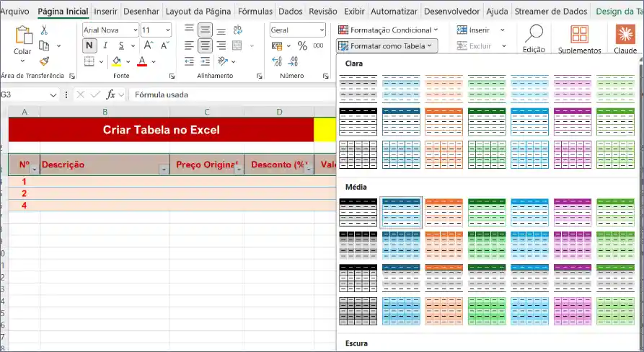
Task: Open the font size 11 dropdown
Action: (x=167, y=30)
